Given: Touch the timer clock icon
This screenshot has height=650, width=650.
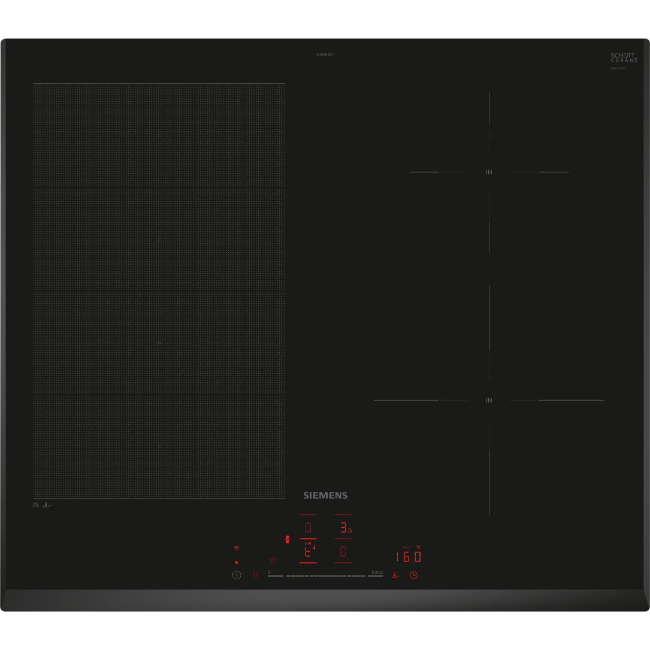Looking at the screenshot, I should click(413, 575).
